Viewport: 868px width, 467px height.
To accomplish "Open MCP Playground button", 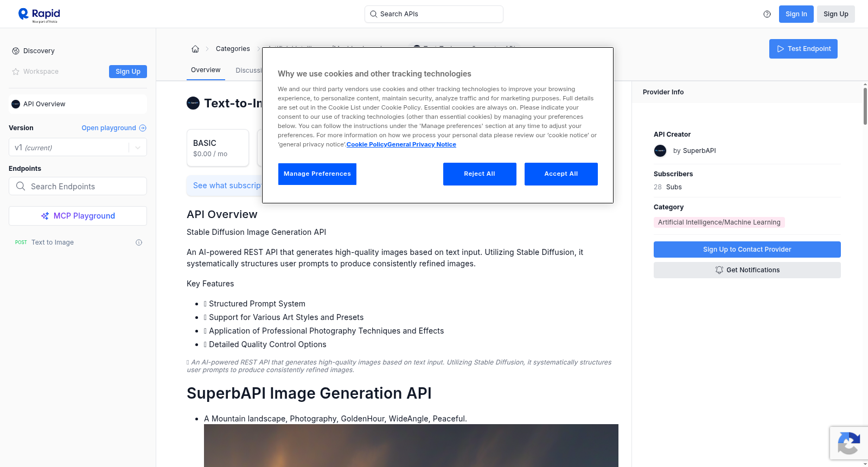I will (x=78, y=216).
